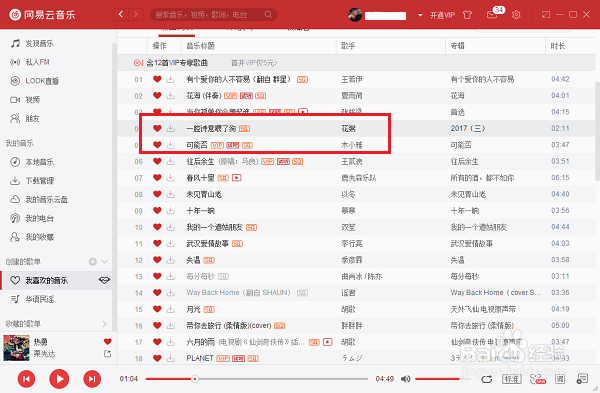Toggle heart for 未见青山老

157,194
